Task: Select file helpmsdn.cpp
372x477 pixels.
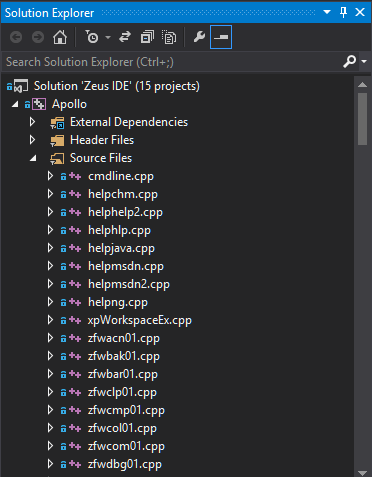Action: pos(126,266)
